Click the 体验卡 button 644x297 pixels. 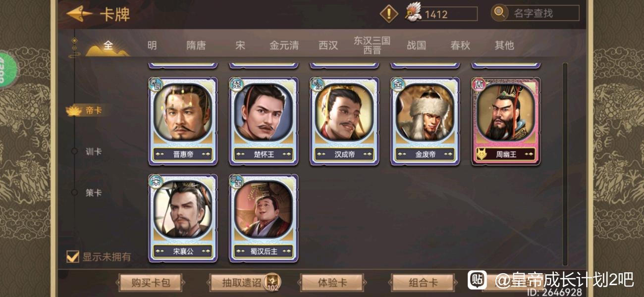(x=332, y=283)
